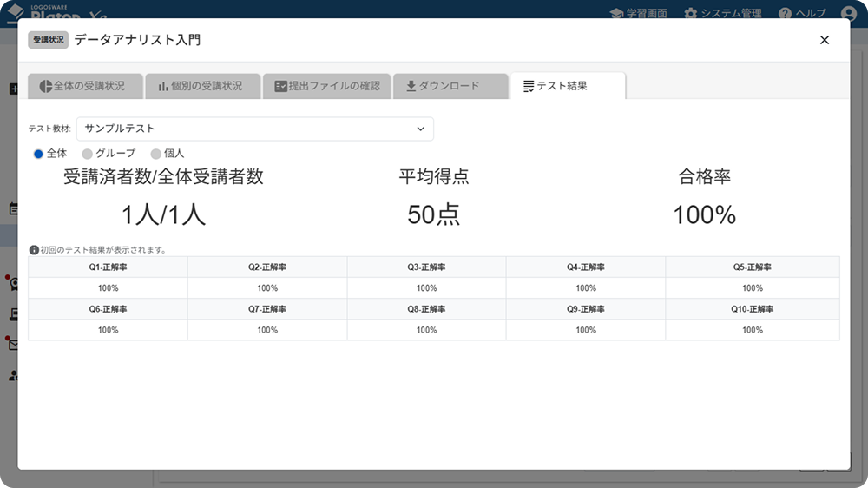Open the user account avatar icon
This screenshot has width=868, height=488.
coord(849,13)
